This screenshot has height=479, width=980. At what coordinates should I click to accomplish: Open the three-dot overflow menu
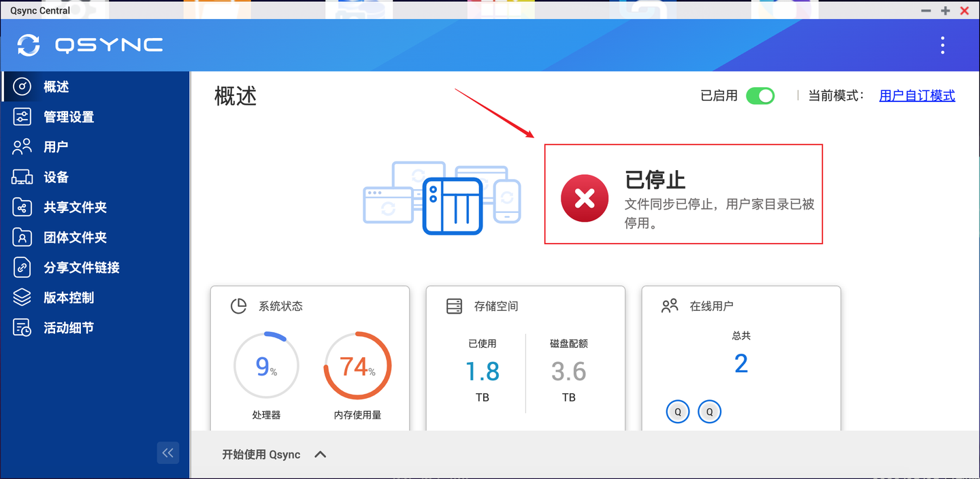coord(943,45)
